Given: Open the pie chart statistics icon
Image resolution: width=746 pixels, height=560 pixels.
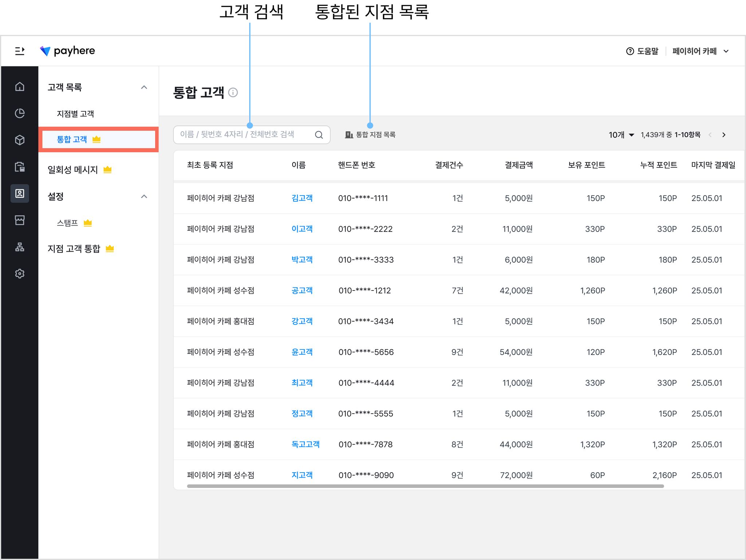Looking at the screenshot, I should click(x=20, y=113).
